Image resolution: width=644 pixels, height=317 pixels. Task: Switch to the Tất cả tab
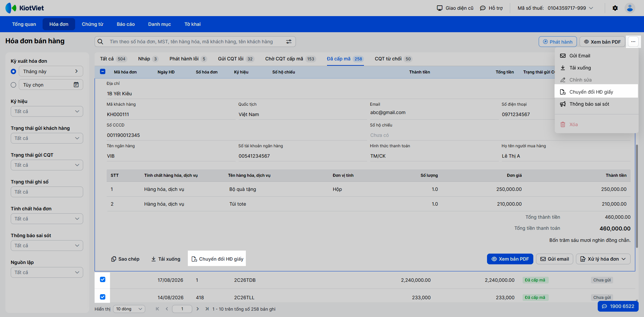[113, 59]
